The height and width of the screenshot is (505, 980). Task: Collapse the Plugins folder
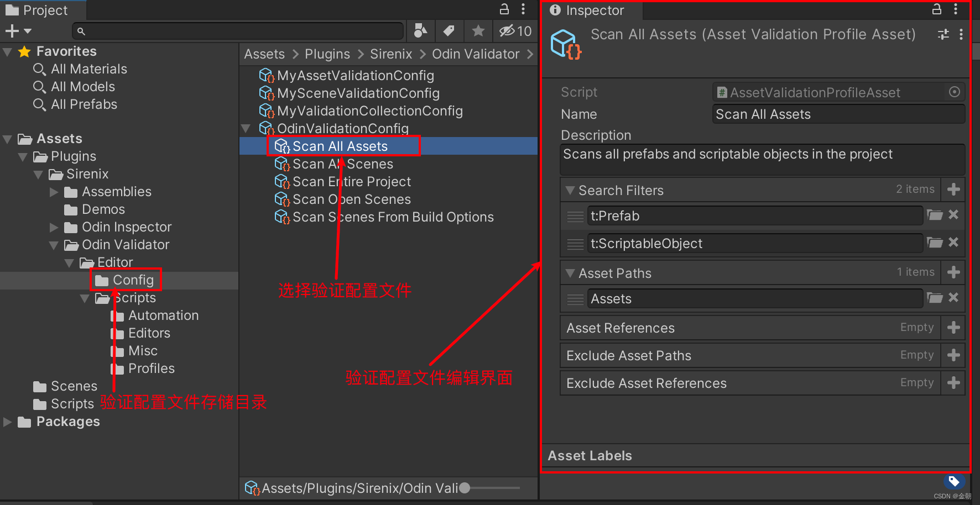[23, 157]
